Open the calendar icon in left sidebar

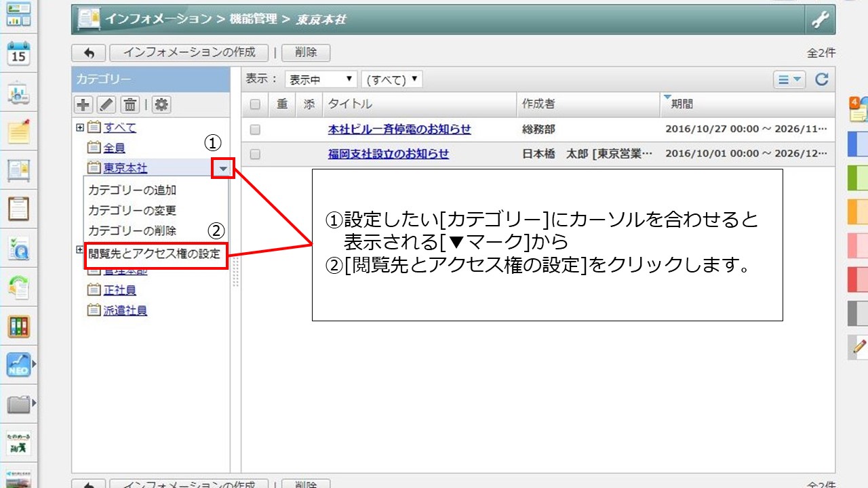[x=18, y=54]
